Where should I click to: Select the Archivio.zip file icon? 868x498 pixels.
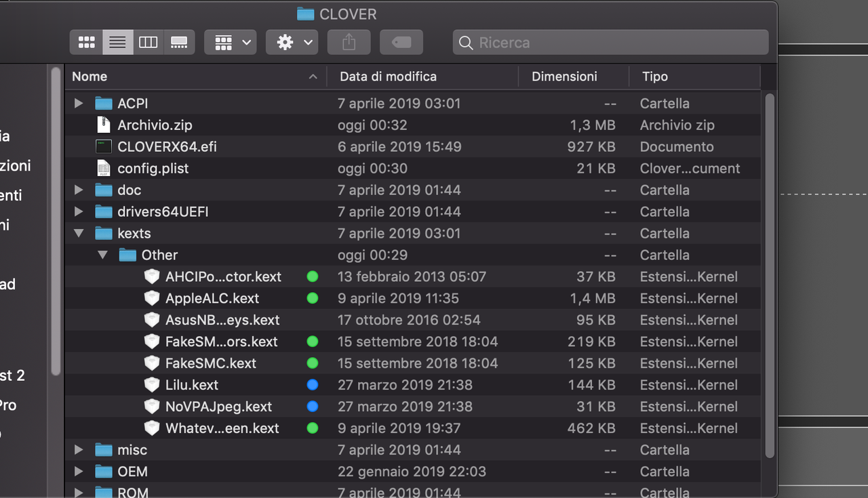pos(103,125)
